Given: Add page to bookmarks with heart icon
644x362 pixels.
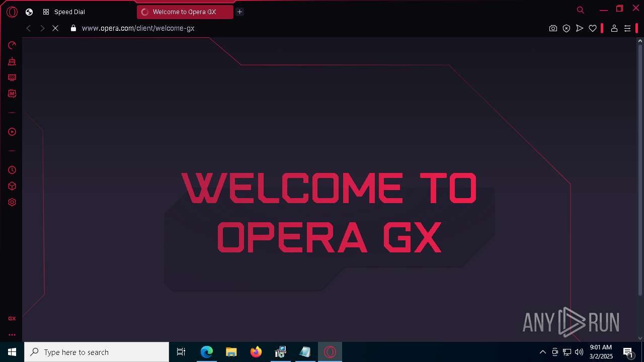Looking at the screenshot, I should 593,29.
